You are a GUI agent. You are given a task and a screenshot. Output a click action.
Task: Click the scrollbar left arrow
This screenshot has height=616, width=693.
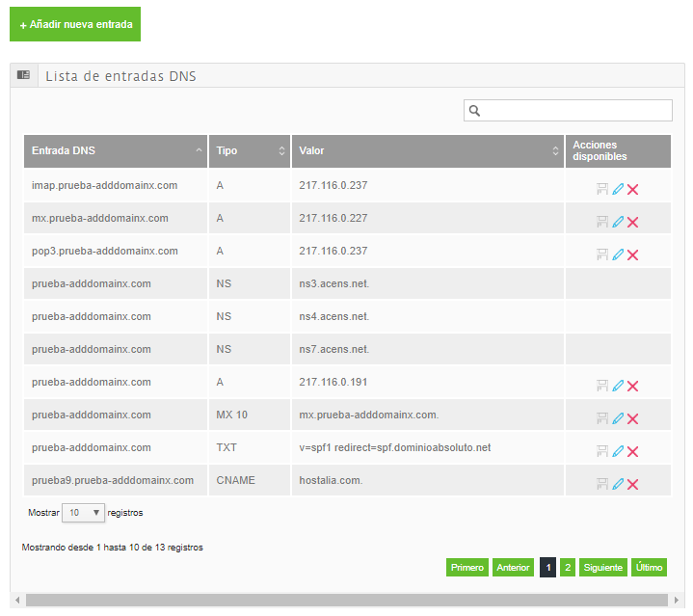[17, 600]
